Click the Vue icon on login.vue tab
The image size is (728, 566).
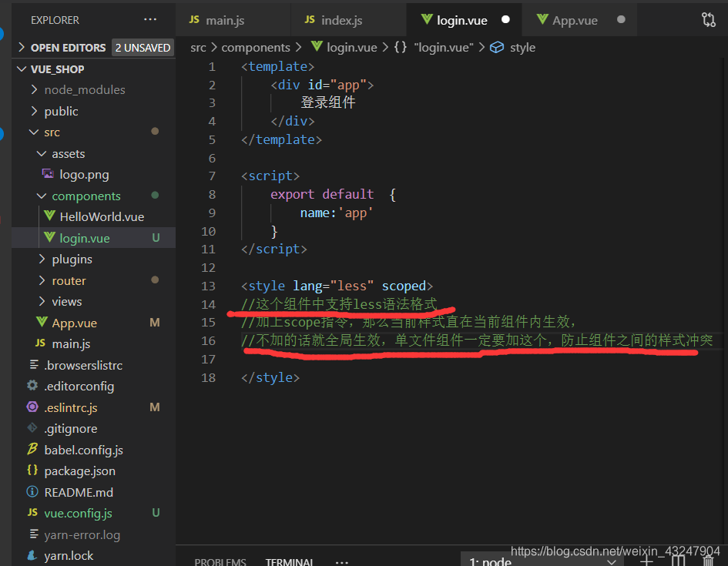click(x=427, y=19)
